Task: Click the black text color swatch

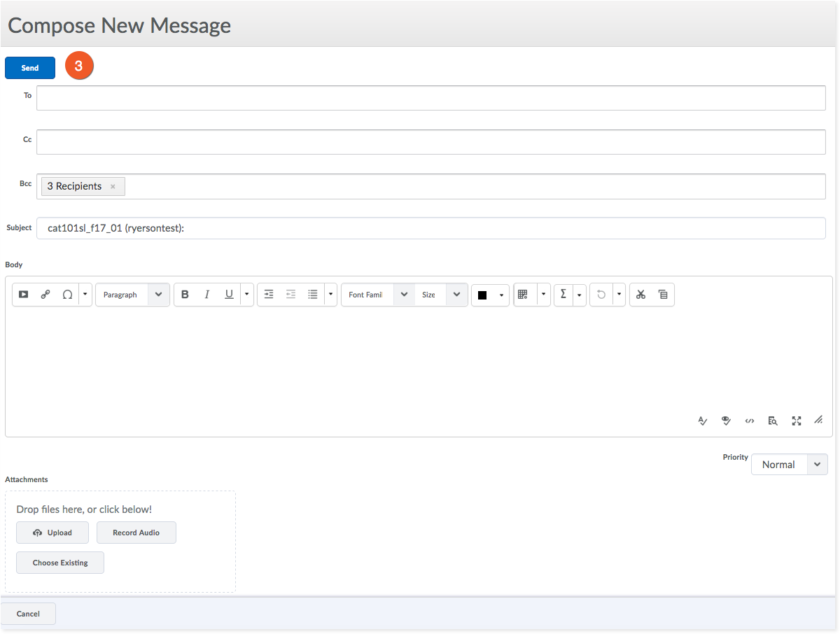Action: [x=482, y=295]
